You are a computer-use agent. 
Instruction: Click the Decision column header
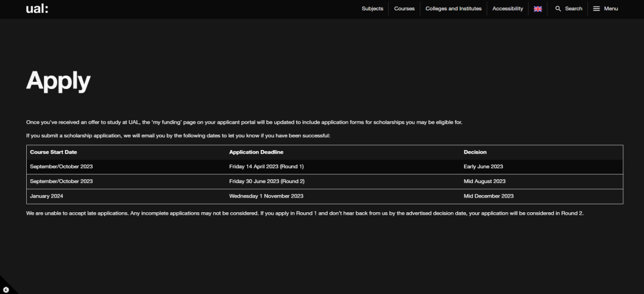pyautogui.click(x=475, y=152)
